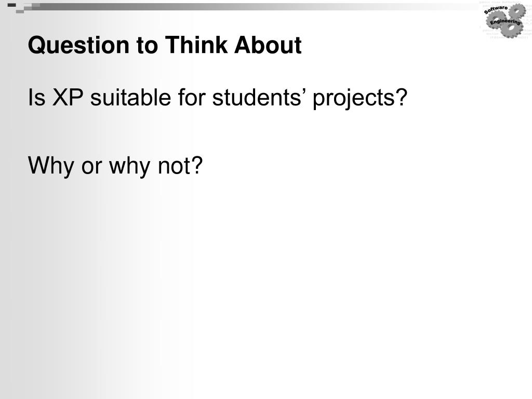532x399 pixels.
Task: Click the Software Engineering gears logo
Action: point(504,21)
